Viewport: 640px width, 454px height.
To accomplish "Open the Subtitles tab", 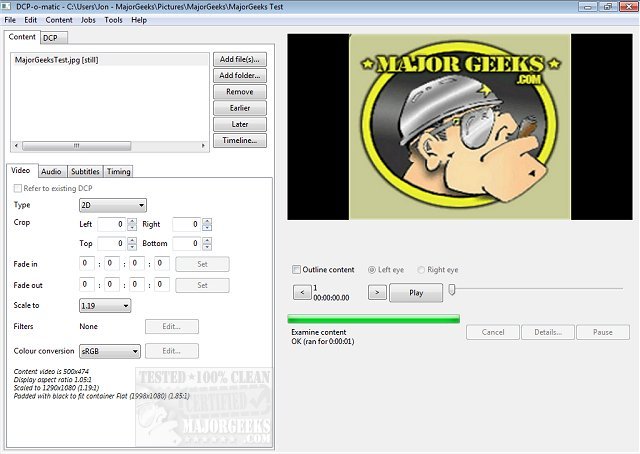I will click(84, 172).
